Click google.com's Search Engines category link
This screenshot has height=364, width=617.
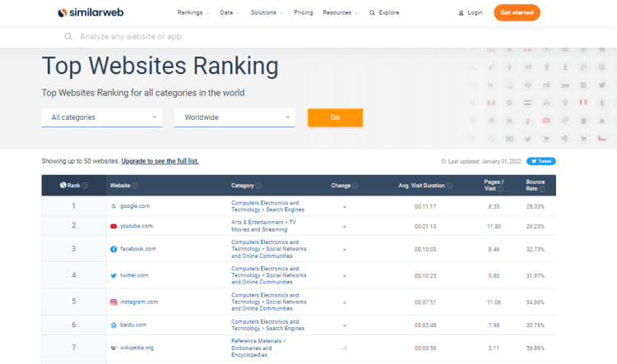267,206
